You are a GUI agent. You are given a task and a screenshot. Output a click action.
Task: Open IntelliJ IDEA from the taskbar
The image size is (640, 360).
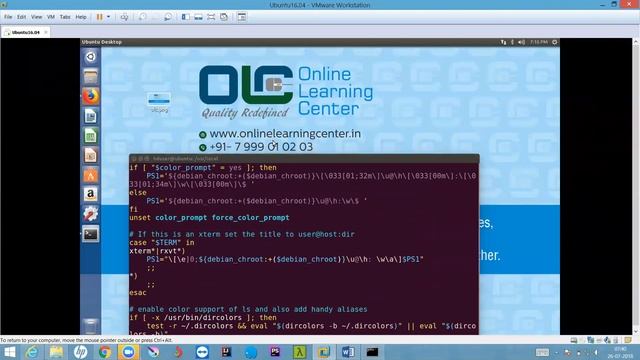click(227, 352)
